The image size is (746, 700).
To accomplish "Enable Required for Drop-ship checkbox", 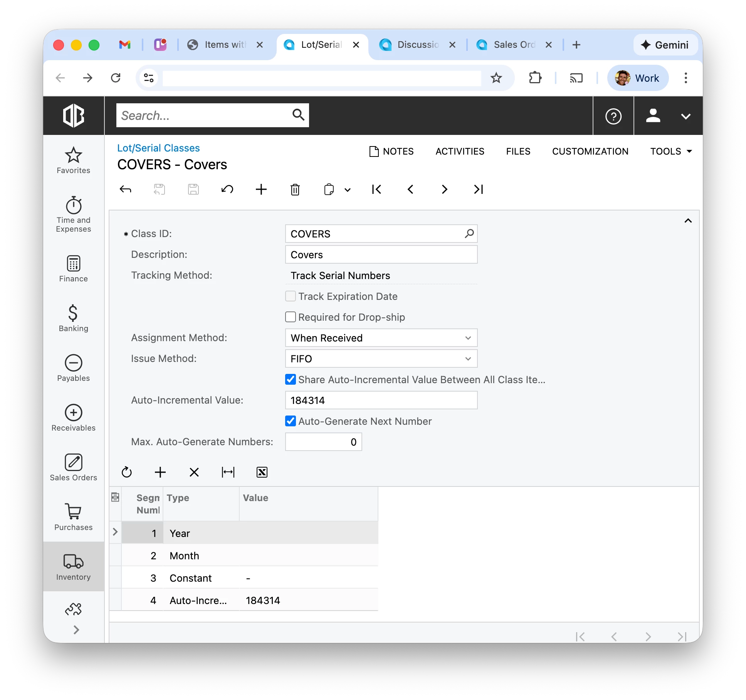I will [x=291, y=317].
